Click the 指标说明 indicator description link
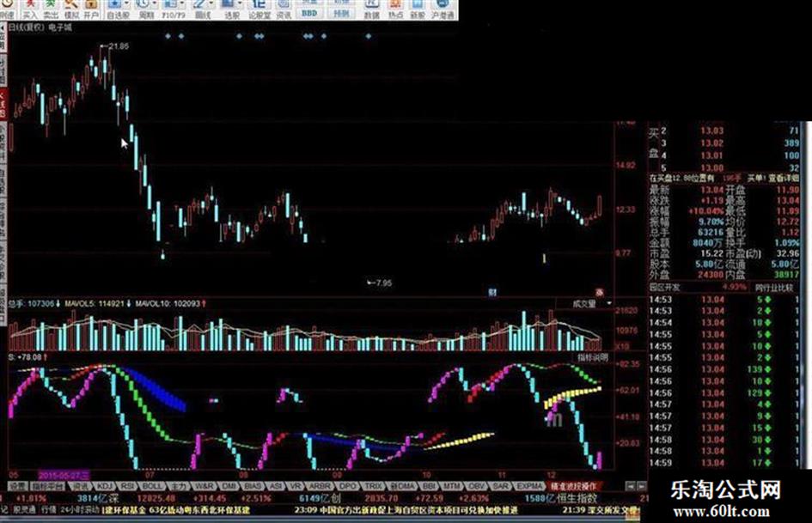This screenshot has height=523, width=812. 593,357
